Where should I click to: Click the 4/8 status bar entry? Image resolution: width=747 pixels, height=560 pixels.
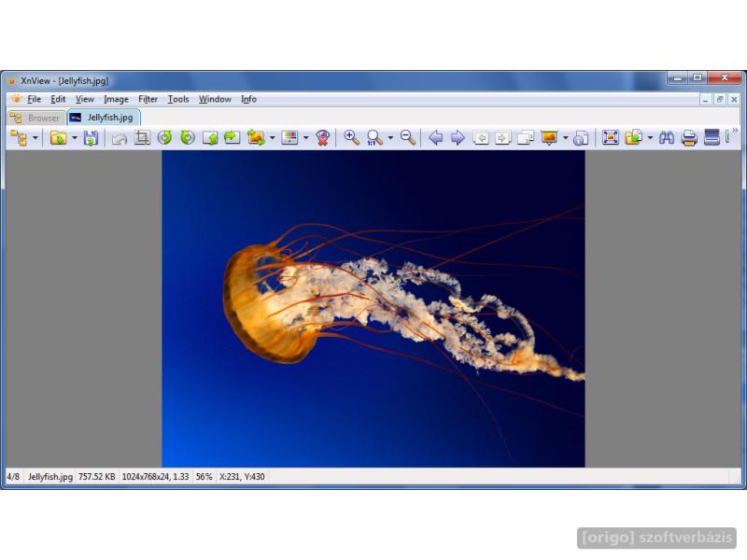click(13, 477)
